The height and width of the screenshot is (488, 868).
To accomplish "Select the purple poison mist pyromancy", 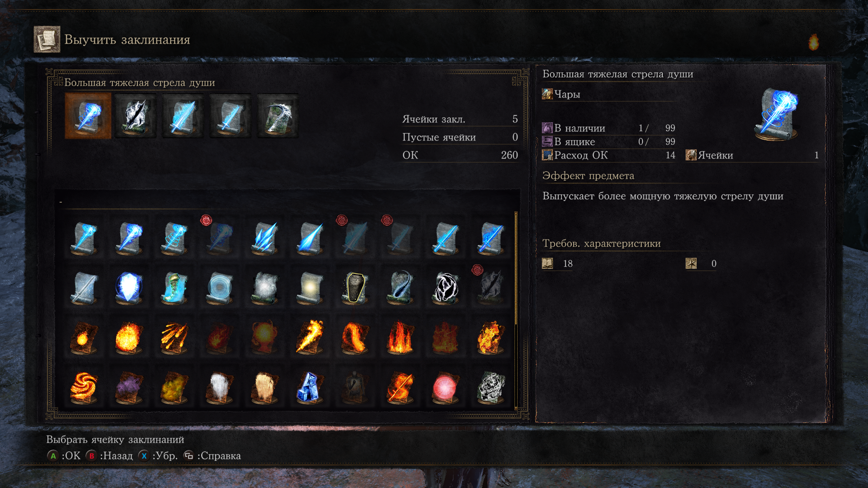I will (x=129, y=387).
